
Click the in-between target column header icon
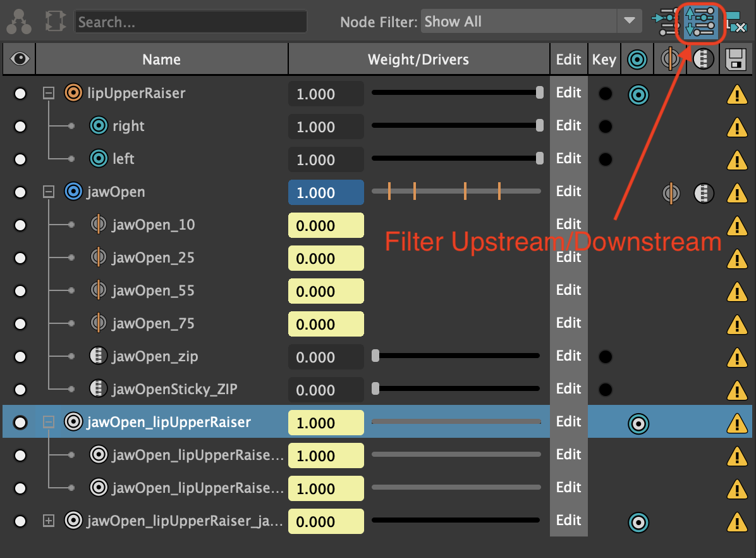pos(670,59)
